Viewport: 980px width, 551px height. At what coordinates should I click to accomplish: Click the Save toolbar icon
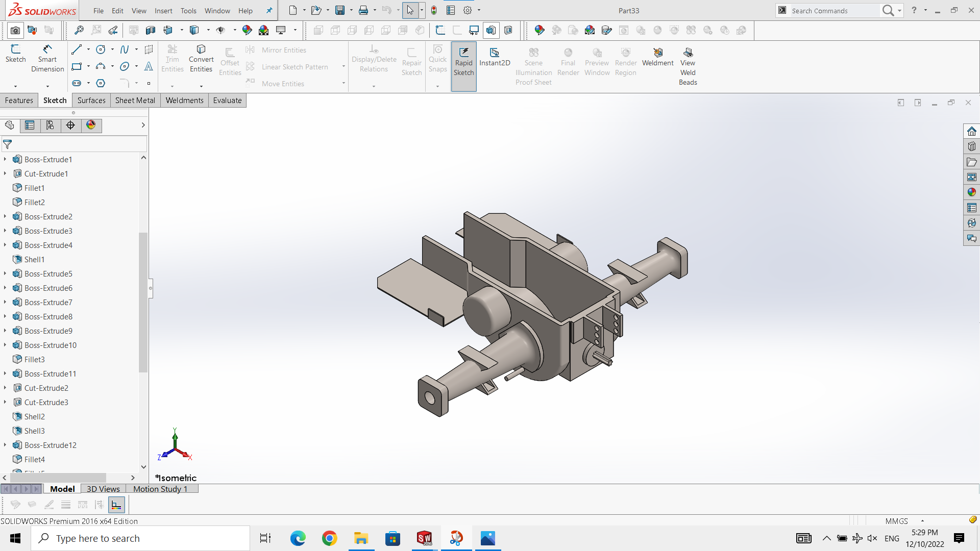click(340, 10)
